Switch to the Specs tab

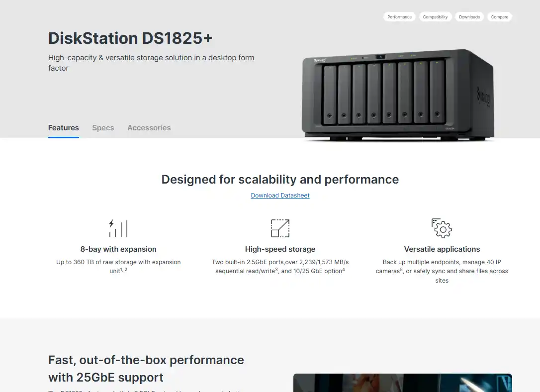pyautogui.click(x=103, y=128)
